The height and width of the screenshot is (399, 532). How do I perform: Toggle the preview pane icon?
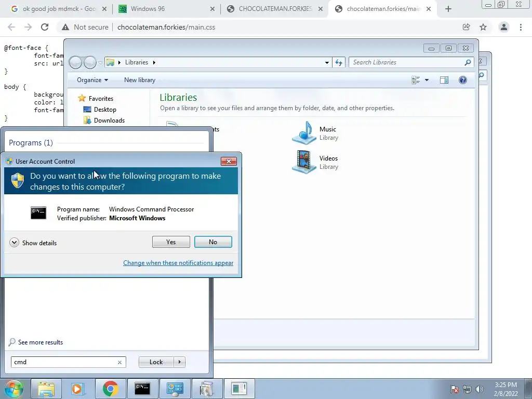[444, 80]
